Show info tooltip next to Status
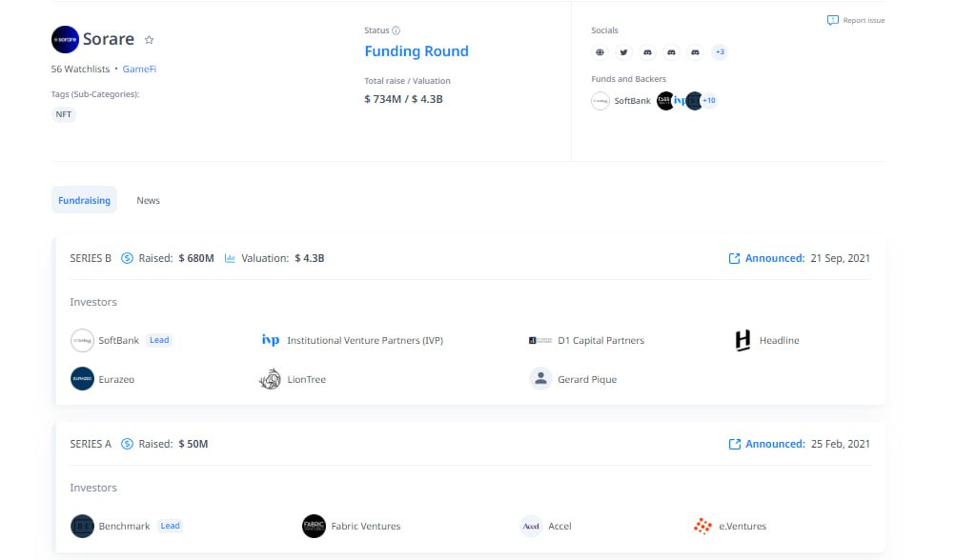976x560 pixels. 396,30
